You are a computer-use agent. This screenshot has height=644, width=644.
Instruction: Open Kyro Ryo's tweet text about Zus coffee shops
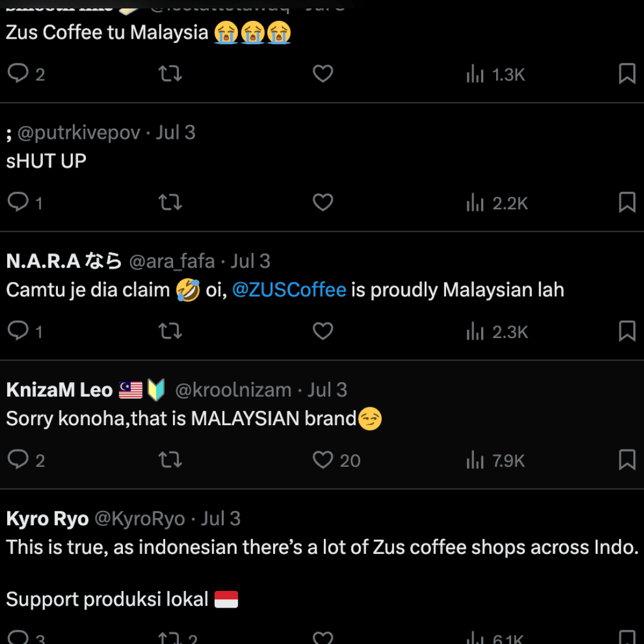coord(322,547)
